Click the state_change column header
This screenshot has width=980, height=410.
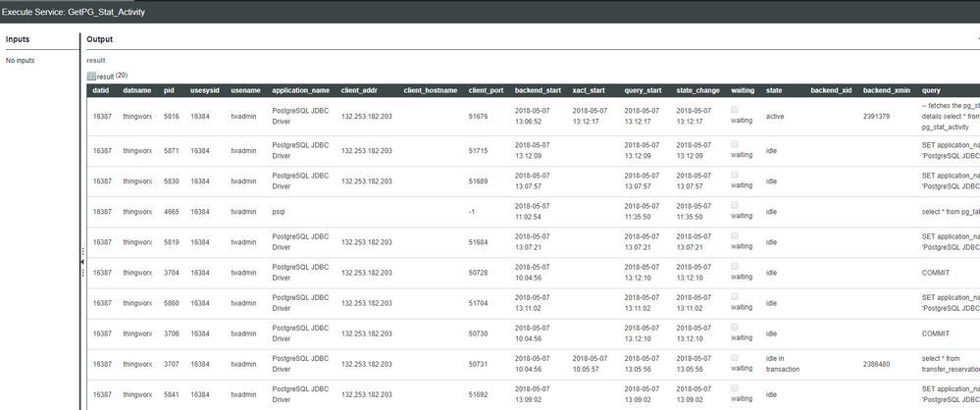click(x=698, y=90)
